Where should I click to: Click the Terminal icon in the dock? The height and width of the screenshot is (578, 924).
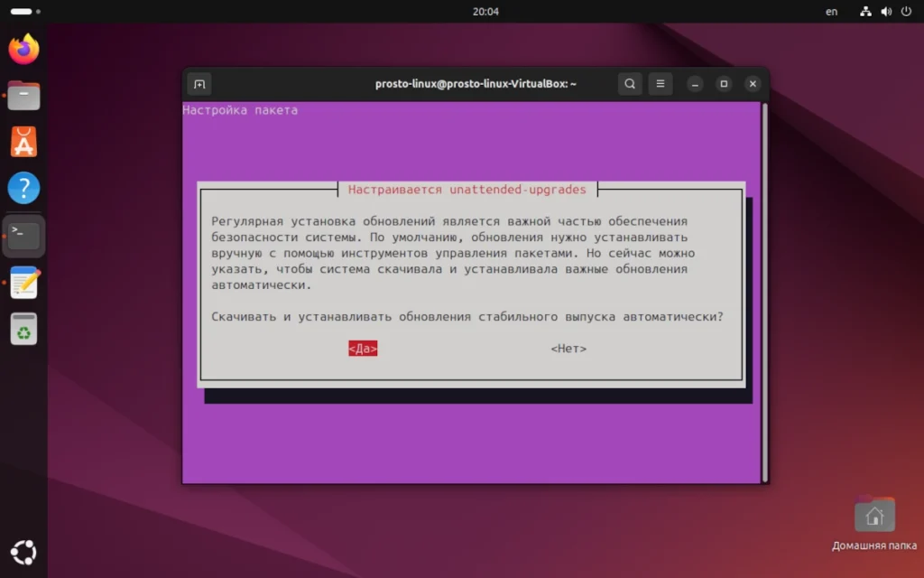tap(23, 236)
